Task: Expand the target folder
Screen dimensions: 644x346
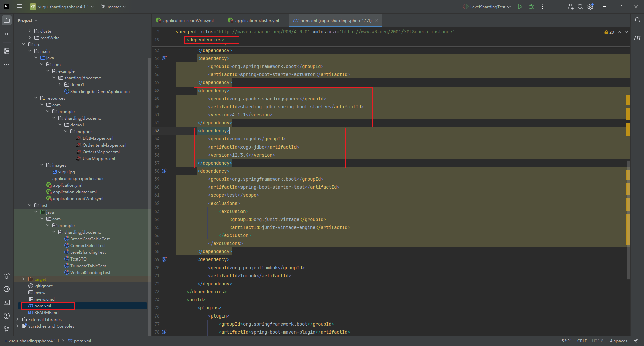Action: [x=23, y=279]
